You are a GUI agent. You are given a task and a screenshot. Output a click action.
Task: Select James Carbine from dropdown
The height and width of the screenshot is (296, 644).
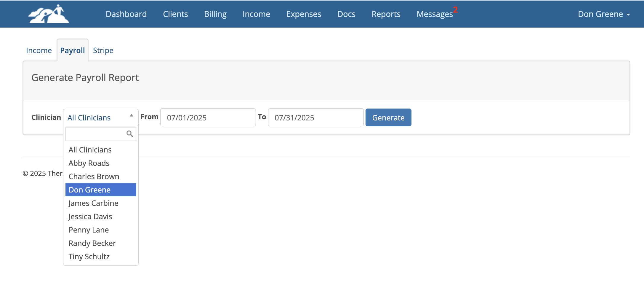(x=101, y=203)
